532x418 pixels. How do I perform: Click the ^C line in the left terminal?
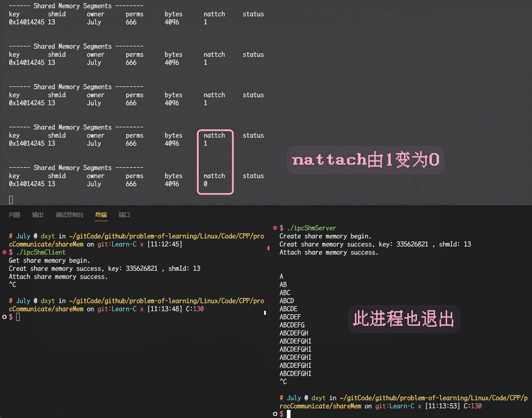[x=12, y=285]
